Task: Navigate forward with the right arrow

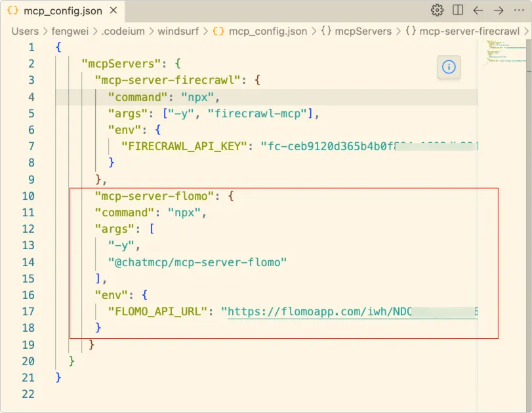Action: 499,10
